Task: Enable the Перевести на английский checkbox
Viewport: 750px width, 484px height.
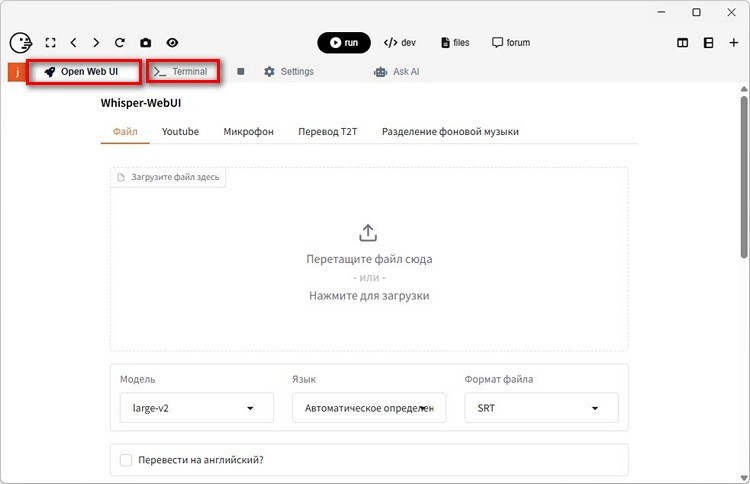Action: click(126, 460)
